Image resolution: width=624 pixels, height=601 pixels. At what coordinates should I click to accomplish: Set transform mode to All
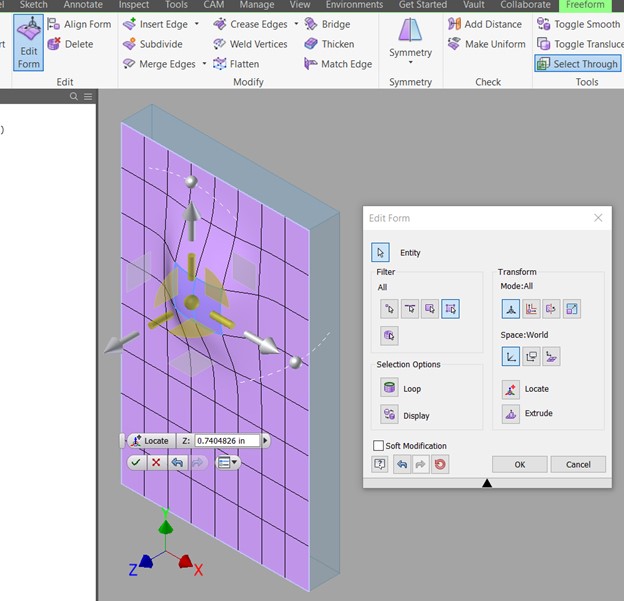[x=511, y=309]
